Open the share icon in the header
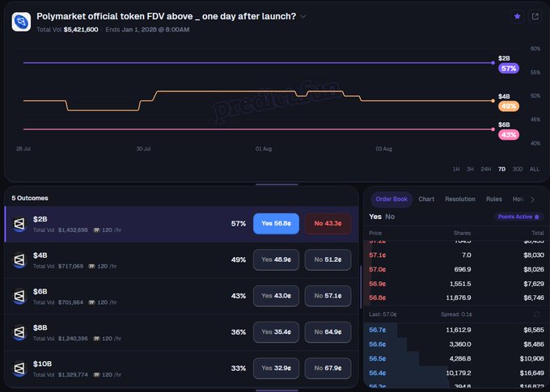This screenshot has width=550, height=392. (535, 16)
